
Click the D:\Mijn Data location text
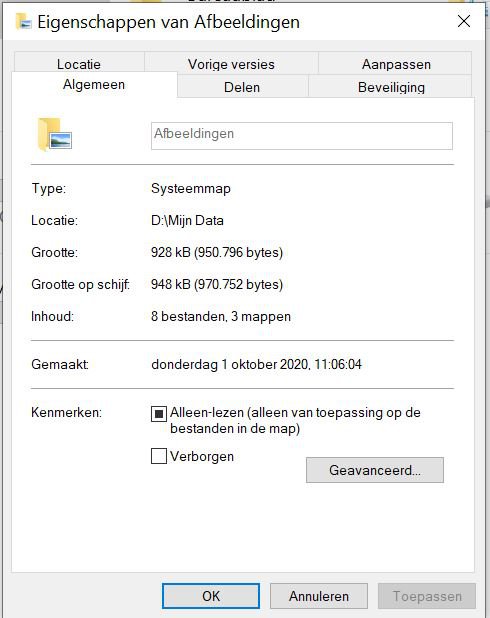pos(187,220)
